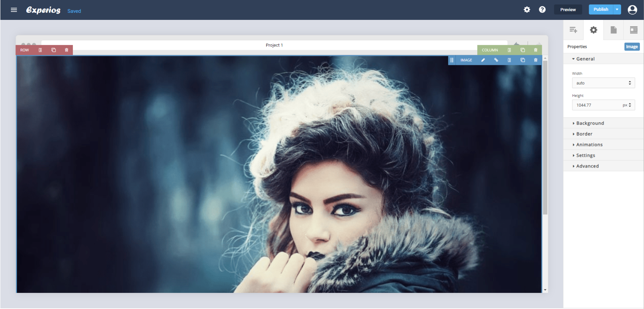Delete the image using its trash icon

(535, 60)
